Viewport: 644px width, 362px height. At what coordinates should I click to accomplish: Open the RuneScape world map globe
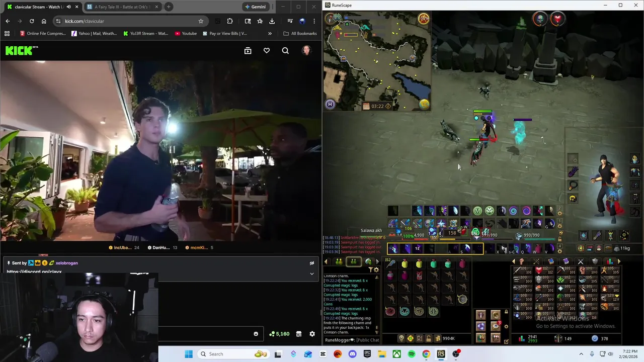coord(424,104)
